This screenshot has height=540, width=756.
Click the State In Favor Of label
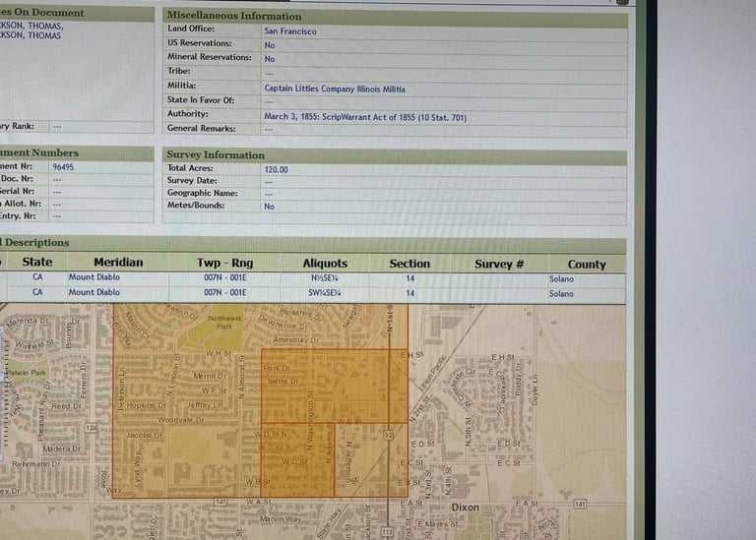(201, 99)
